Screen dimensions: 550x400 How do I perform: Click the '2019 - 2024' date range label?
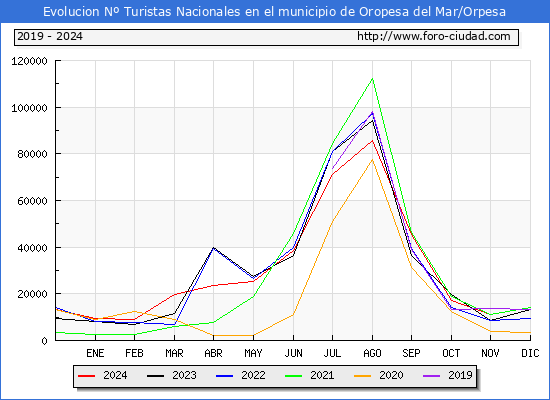[50, 36]
